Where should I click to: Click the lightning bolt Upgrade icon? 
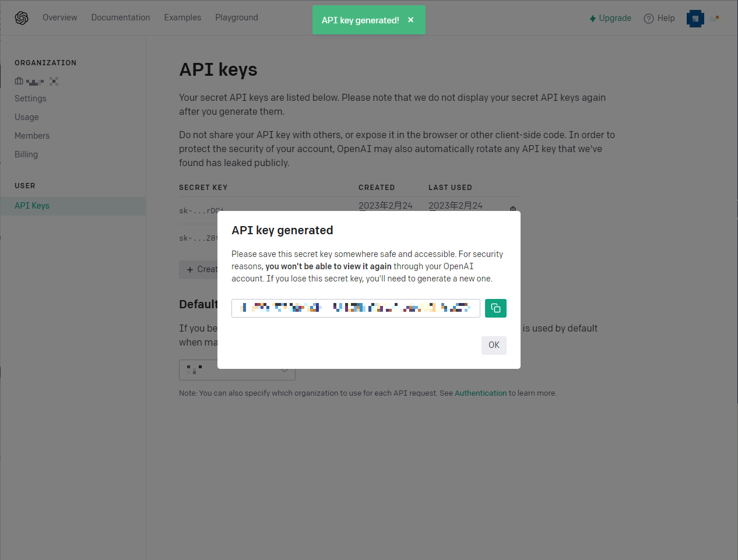tap(592, 18)
